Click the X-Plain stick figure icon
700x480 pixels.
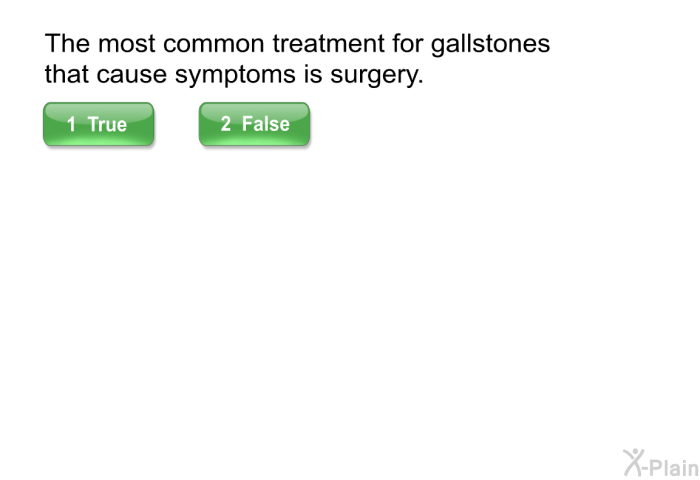633,462
